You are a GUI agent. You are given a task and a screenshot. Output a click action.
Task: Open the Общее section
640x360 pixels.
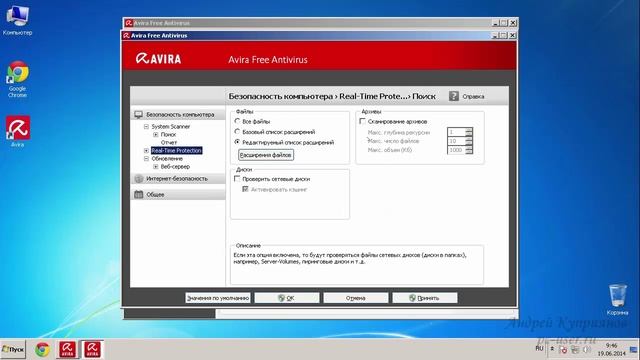point(178,194)
